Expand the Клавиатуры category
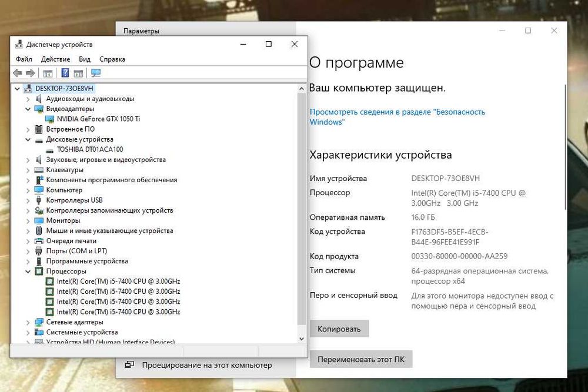The height and width of the screenshot is (392, 588). [28, 170]
